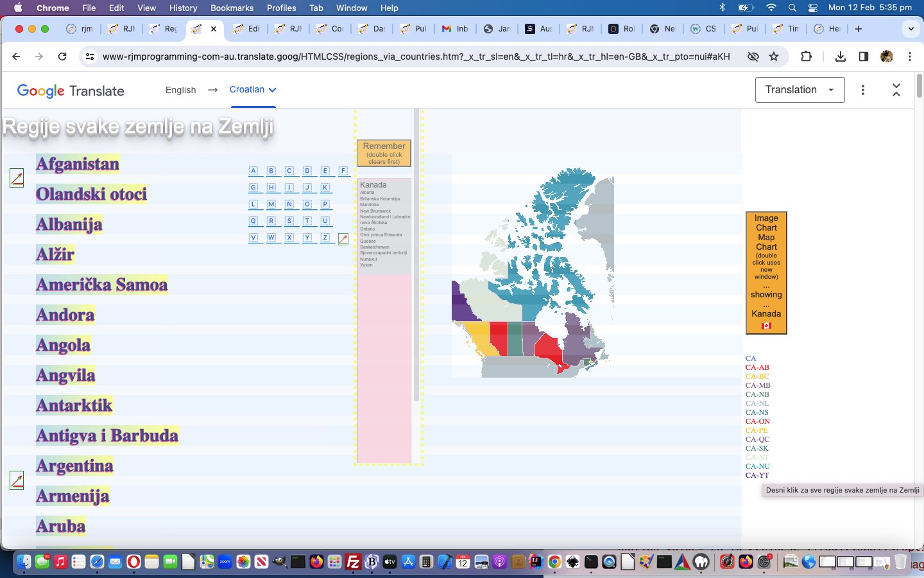Open the Profiles menu

(281, 8)
